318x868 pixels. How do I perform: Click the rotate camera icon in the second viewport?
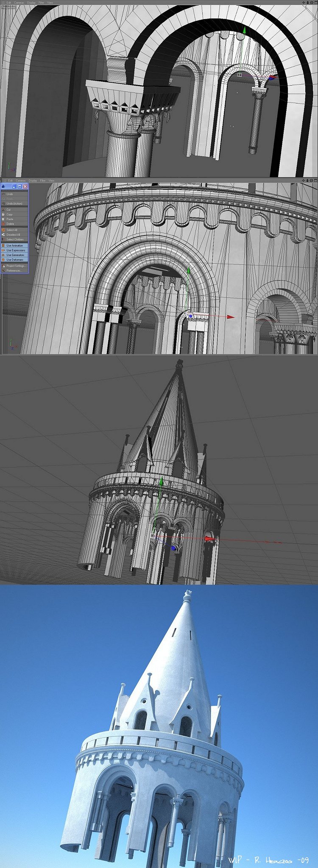[311, 181]
